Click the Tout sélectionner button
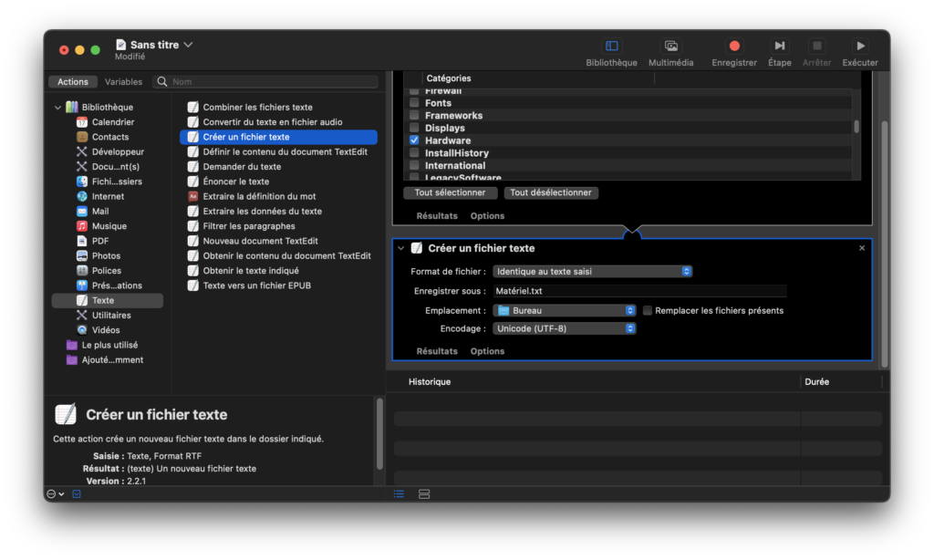934x560 pixels. coord(451,193)
